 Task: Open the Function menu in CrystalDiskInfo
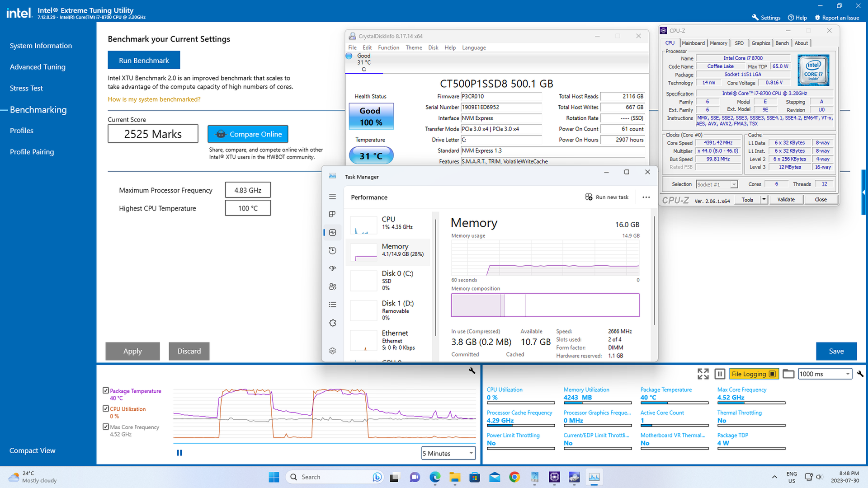pos(388,47)
